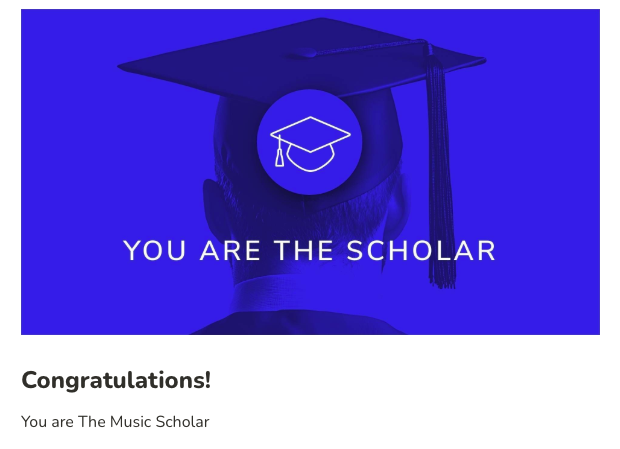Select the word YOU in banner title
The image size is (620, 449).
click(154, 251)
